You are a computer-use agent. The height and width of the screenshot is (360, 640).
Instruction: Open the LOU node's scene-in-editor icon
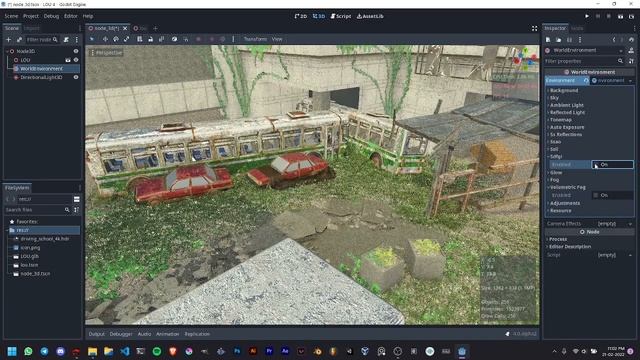tap(68, 60)
